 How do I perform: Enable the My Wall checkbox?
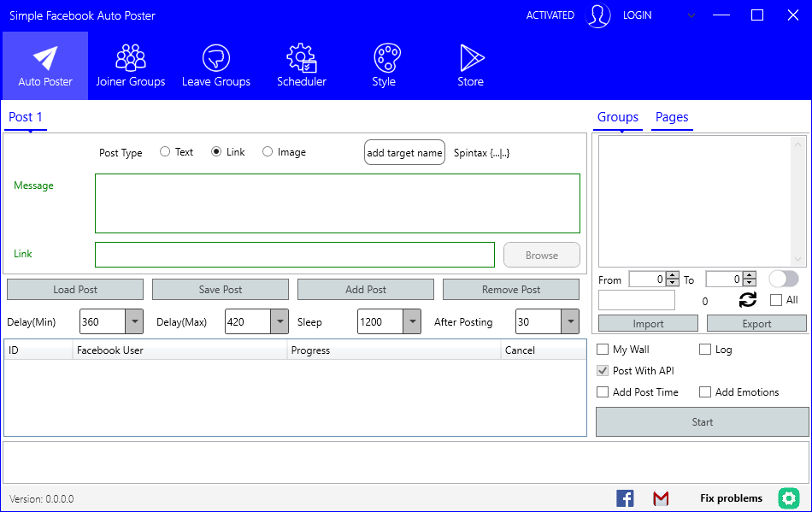[x=603, y=350]
